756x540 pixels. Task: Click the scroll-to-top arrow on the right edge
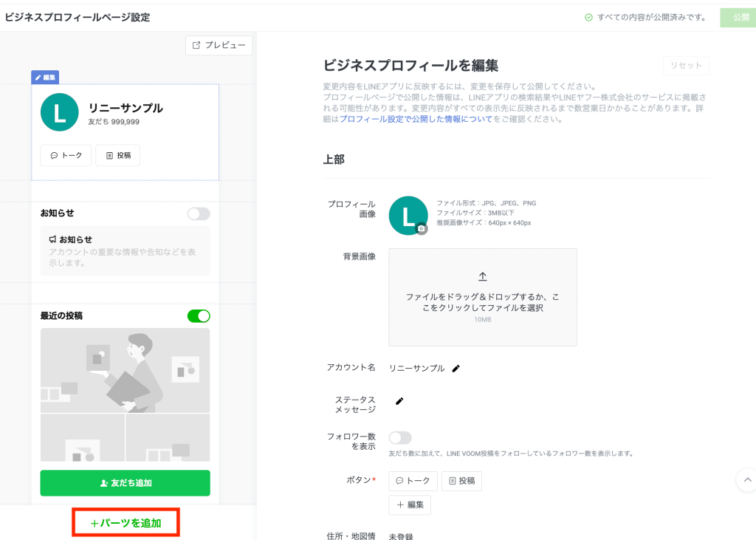coord(747,479)
